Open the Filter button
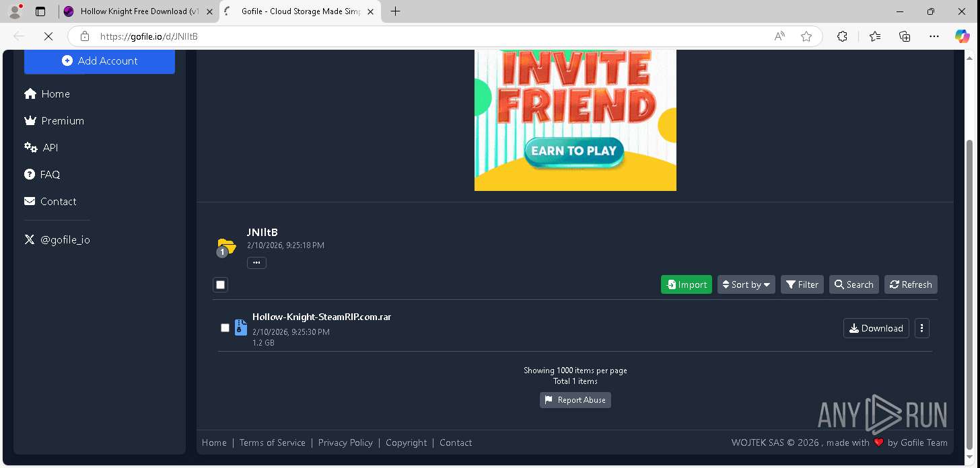Image resolution: width=980 pixels, height=468 pixels. pos(802,284)
